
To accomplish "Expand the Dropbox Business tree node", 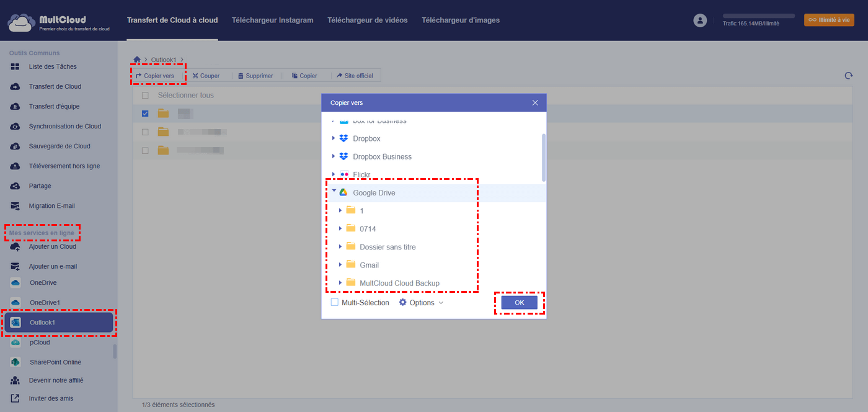I will click(x=334, y=156).
